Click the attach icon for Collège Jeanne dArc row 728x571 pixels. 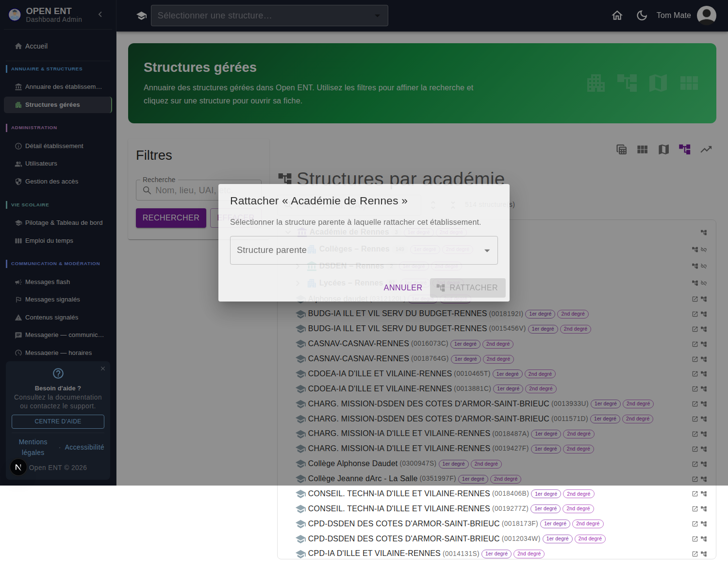[704, 479]
